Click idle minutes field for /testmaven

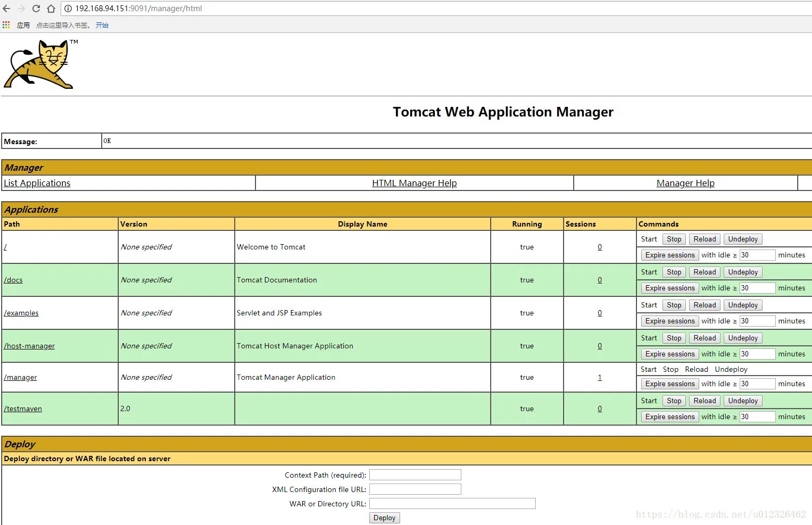[x=757, y=417]
